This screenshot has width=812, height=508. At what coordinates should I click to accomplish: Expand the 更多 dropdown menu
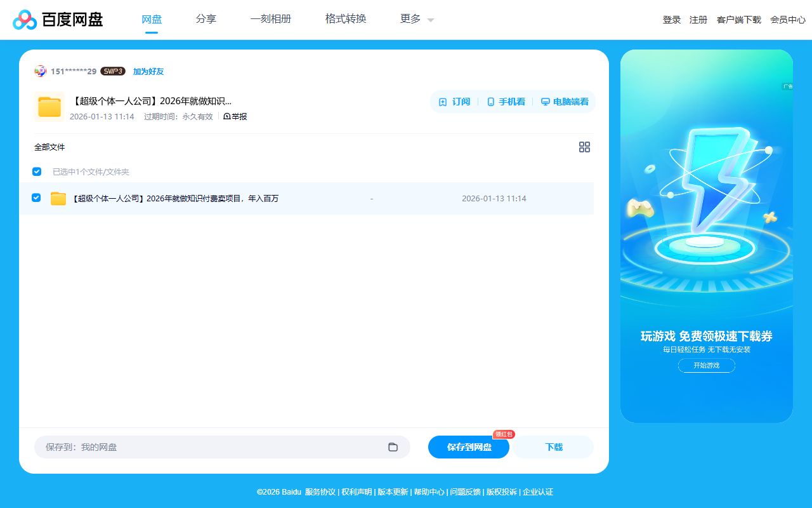[x=409, y=19]
